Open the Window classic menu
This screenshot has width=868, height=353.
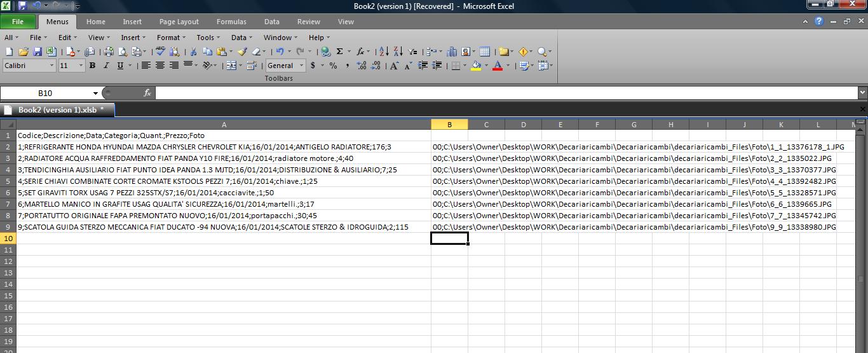(x=280, y=38)
